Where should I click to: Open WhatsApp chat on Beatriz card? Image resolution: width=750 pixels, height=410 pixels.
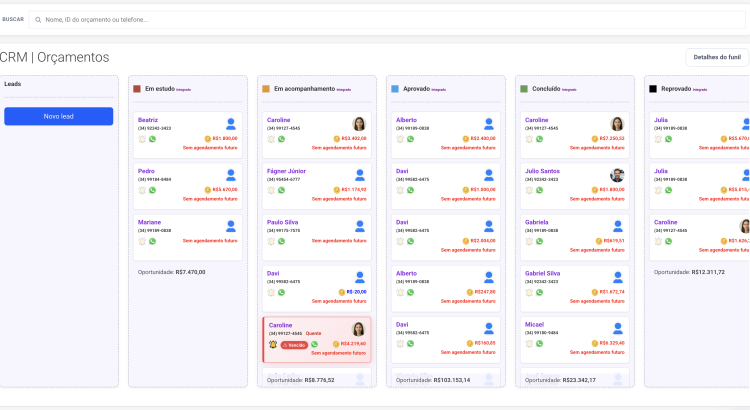pos(152,139)
